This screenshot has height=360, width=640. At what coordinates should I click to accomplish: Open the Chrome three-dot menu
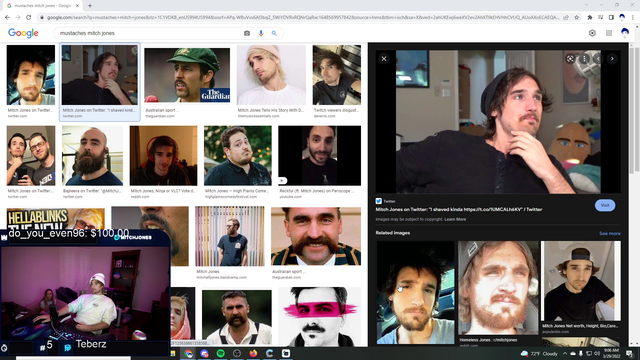click(x=633, y=18)
